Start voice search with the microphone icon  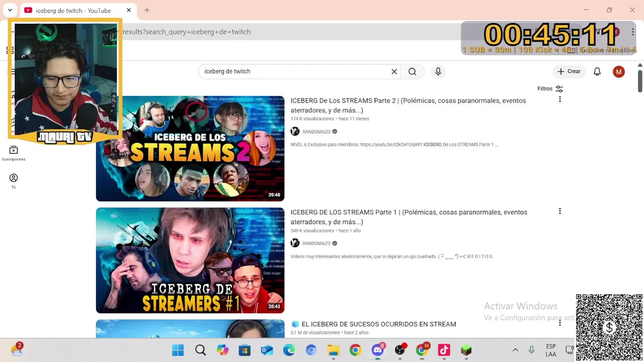point(438,71)
